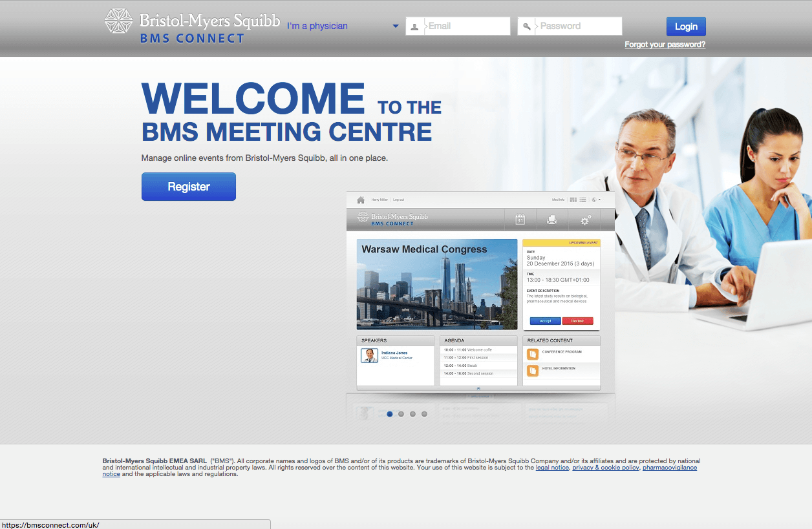The image size is (812, 529).
Task: Click the large WELCOME heading
Action: click(253, 99)
